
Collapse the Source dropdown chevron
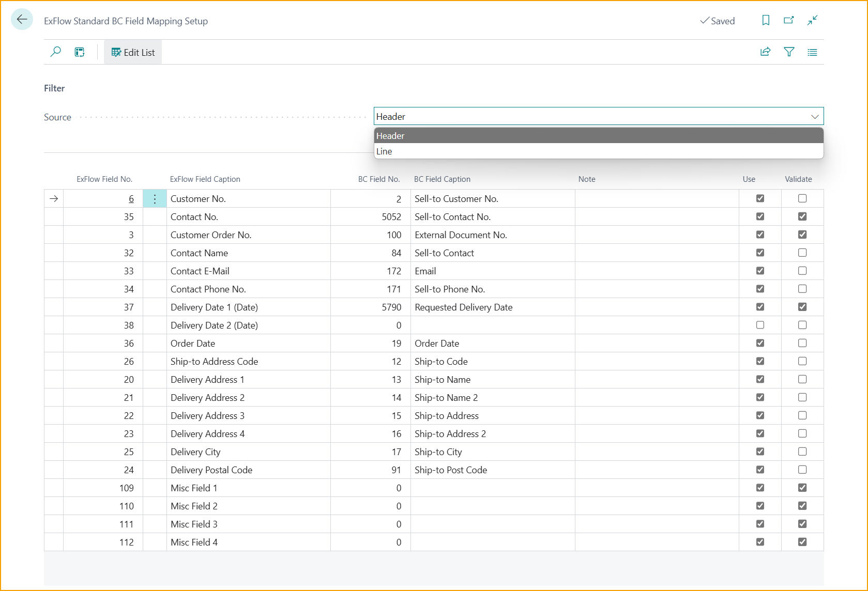[814, 117]
